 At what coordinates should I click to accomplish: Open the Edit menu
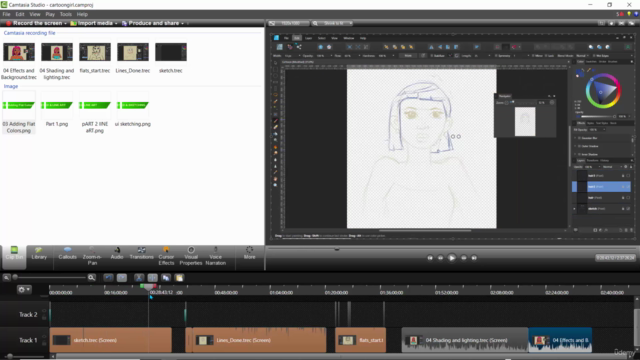coord(20,14)
